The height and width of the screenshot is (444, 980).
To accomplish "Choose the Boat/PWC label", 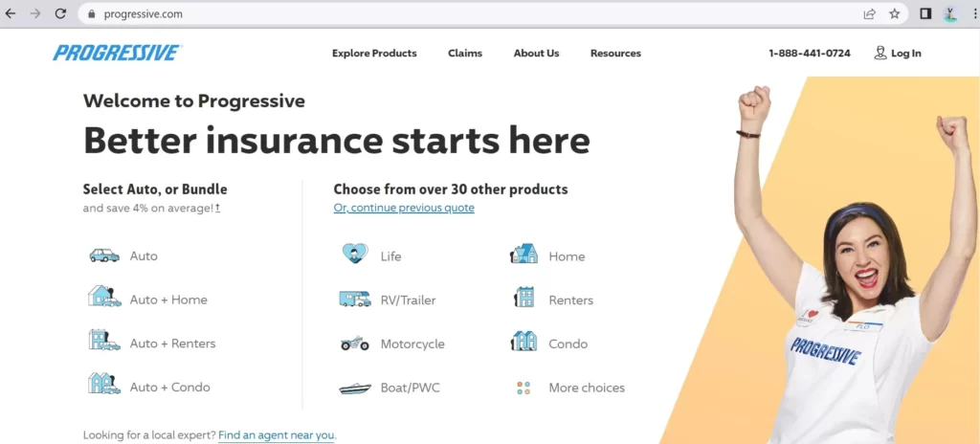I will click(x=410, y=388).
